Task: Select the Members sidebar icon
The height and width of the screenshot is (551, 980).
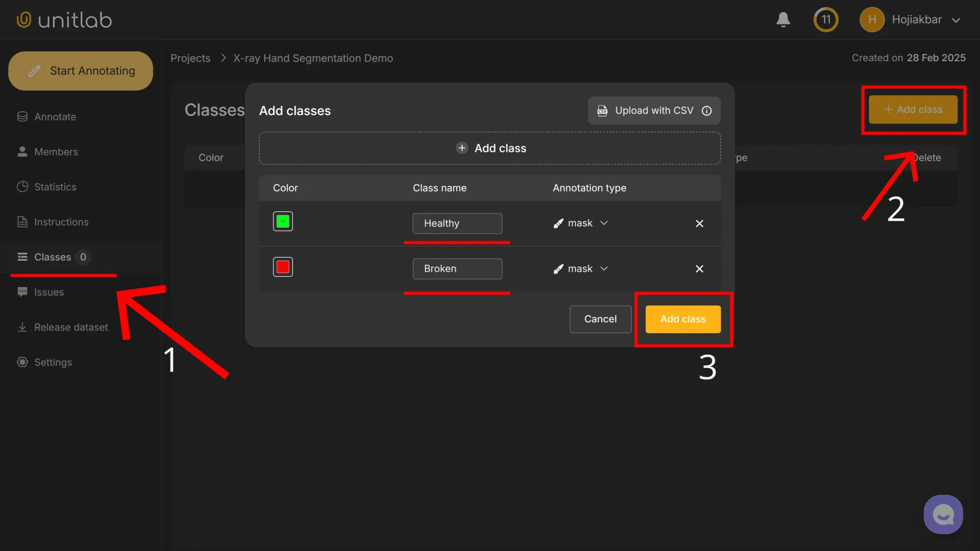Action: [56, 152]
